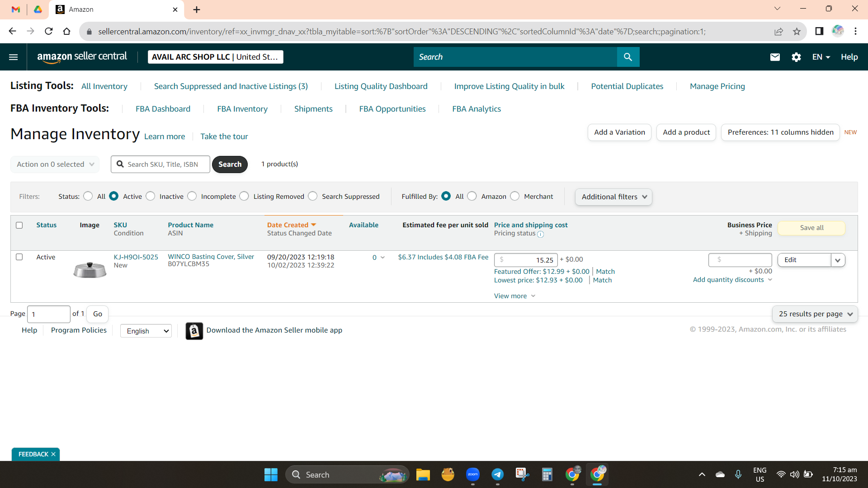The height and width of the screenshot is (488, 868).
Task: Select the Search Suppressed status filter
Action: click(313, 196)
